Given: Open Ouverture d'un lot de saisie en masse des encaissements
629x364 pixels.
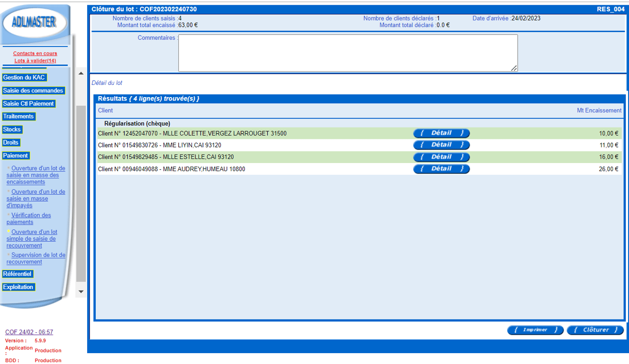Looking at the screenshot, I should [x=36, y=175].
